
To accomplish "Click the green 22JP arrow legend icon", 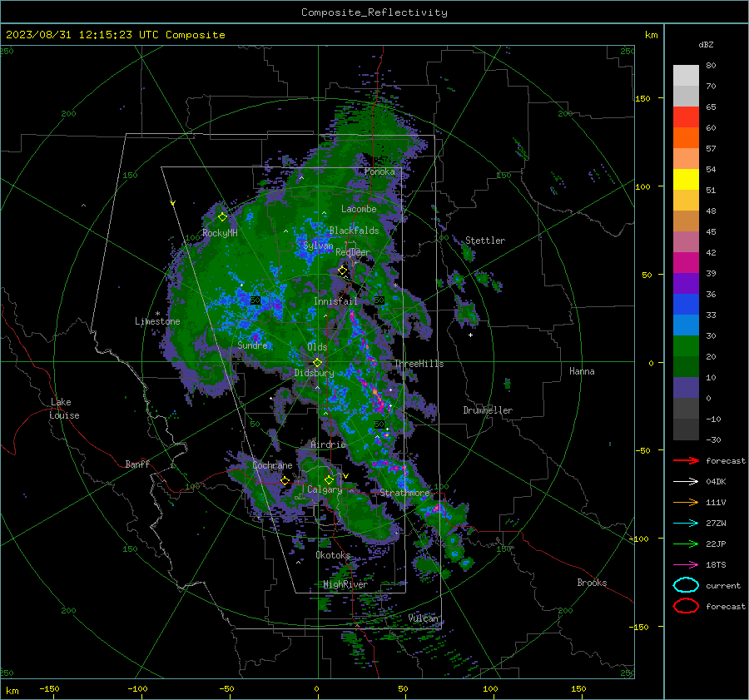I will (x=686, y=544).
